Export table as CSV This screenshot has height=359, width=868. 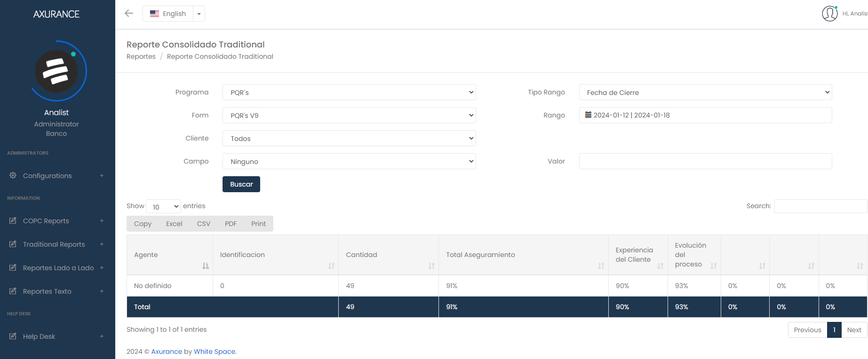[x=204, y=224]
